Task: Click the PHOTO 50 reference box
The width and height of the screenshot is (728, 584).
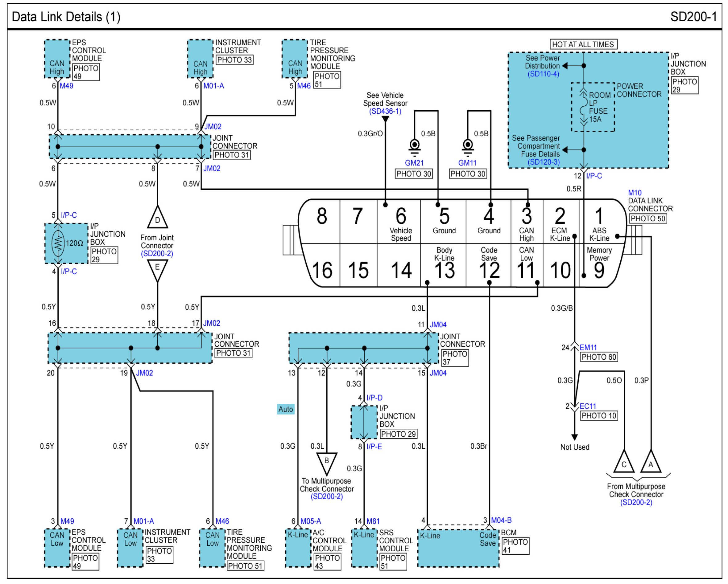Action: coord(647,218)
